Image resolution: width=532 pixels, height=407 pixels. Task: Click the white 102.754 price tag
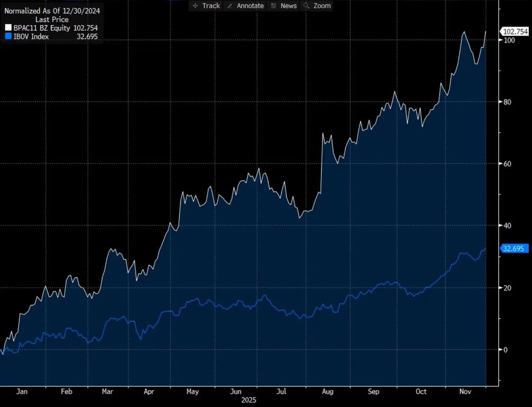pyautogui.click(x=514, y=32)
